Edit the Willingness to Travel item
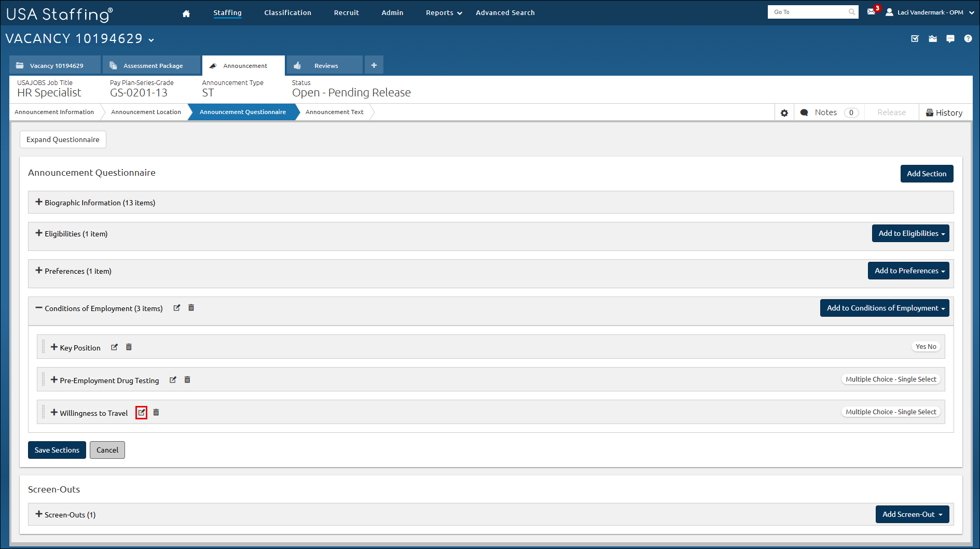The height and width of the screenshot is (549, 980). point(142,413)
